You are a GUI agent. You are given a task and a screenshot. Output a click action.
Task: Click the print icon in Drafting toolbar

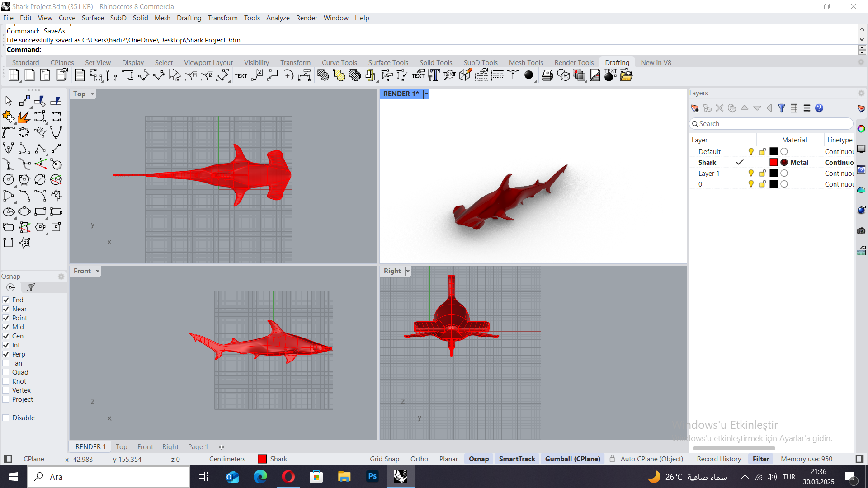tap(547, 75)
